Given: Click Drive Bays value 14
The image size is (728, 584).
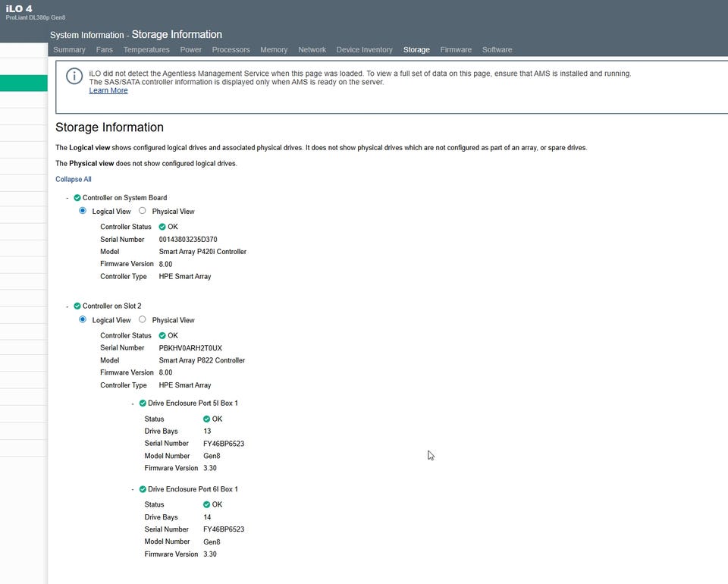Looking at the screenshot, I should [207, 517].
